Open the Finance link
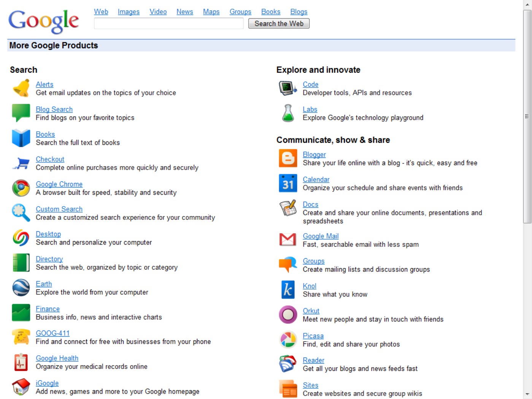The width and height of the screenshot is (532, 399). pos(48,309)
